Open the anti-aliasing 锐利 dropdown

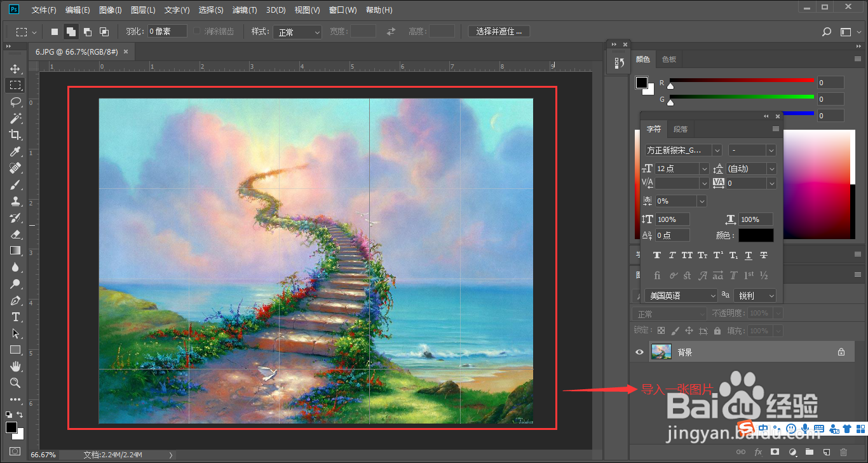tap(755, 296)
